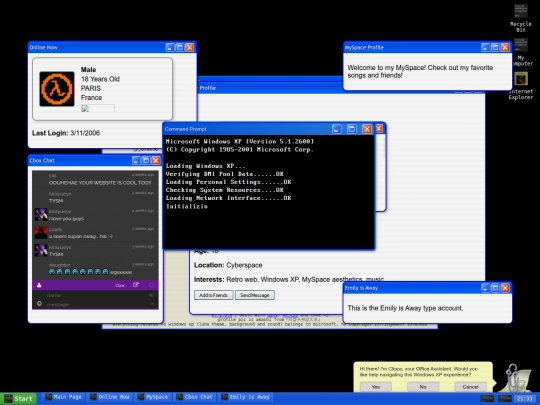Click the 'PARIS' text in Online Now

point(91,88)
